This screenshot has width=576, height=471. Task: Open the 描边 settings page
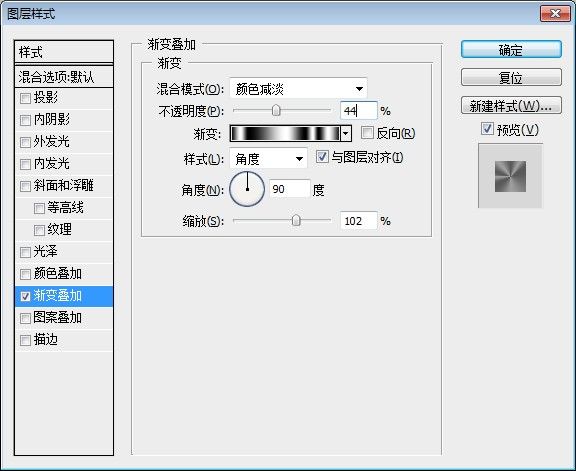[46, 339]
